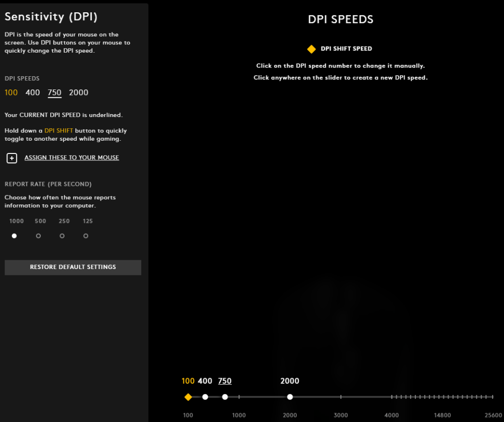Image resolution: width=504 pixels, height=422 pixels.
Task: Click the plus icon beside Assign These To Your Mouse
Action: (x=12, y=158)
